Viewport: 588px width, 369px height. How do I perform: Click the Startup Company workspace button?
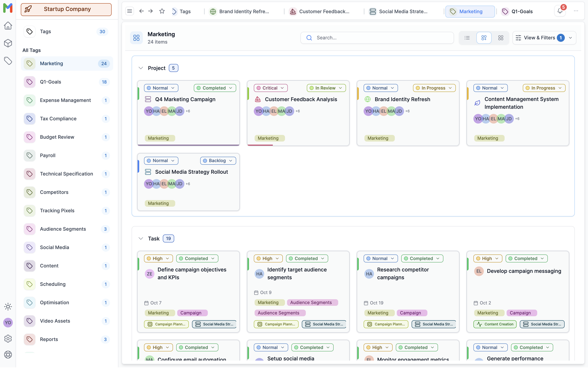pyautogui.click(x=66, y=9)
